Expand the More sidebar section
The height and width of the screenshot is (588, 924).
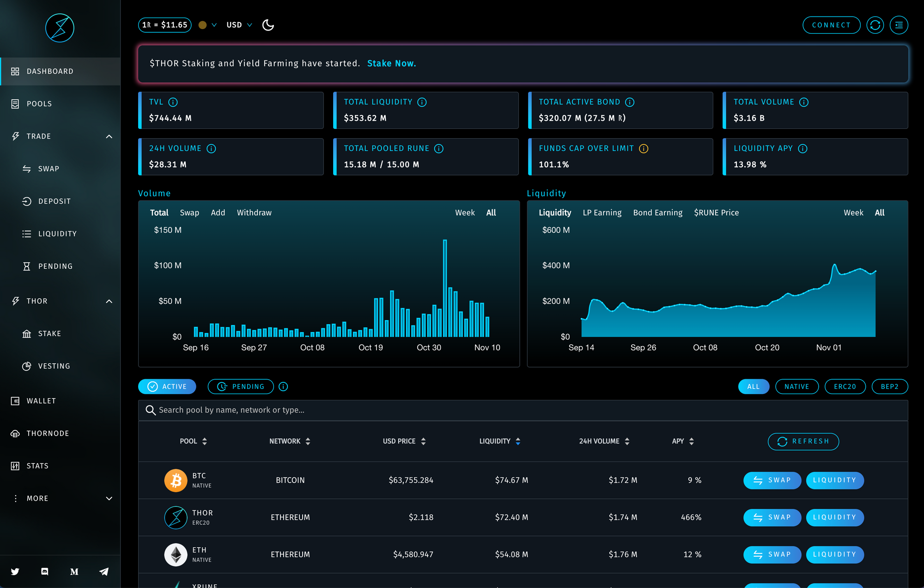[x=109, y=498]
